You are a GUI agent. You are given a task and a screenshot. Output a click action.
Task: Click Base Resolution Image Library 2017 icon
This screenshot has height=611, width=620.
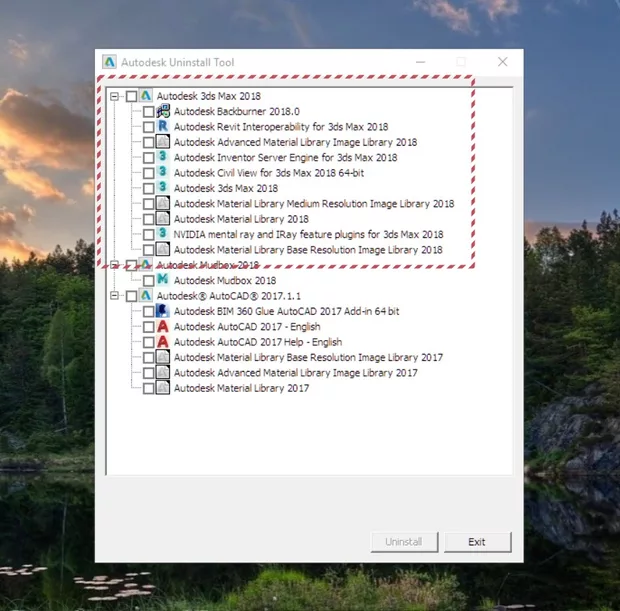pos(163,357)
